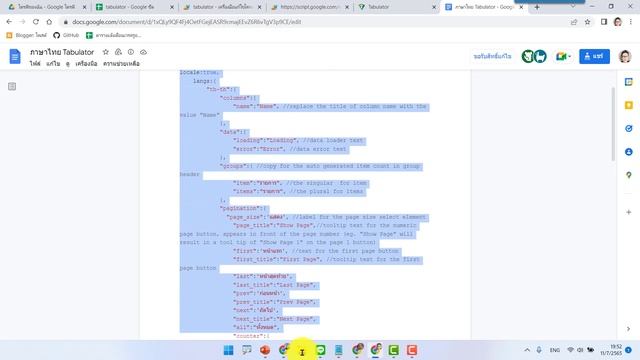This screenshot has height=360, width=640.
Task: Open the Chrome side panel
Action: pyautogui.click(x=604, y=22)
